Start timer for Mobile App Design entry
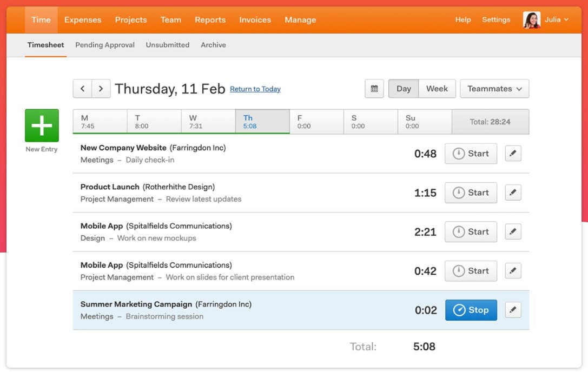Screen dimensions: 588x372 (x=471, y=232)
